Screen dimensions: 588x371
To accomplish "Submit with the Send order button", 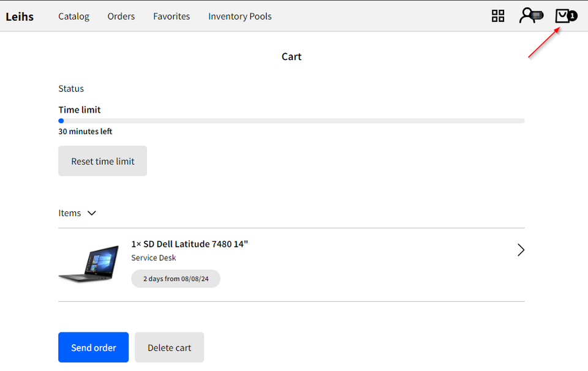I will coord(93,347).
